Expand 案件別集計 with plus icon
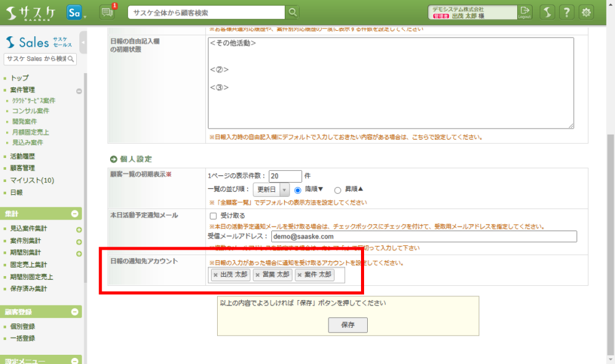This screenshot has width=615, height=364. coord(79,242)
